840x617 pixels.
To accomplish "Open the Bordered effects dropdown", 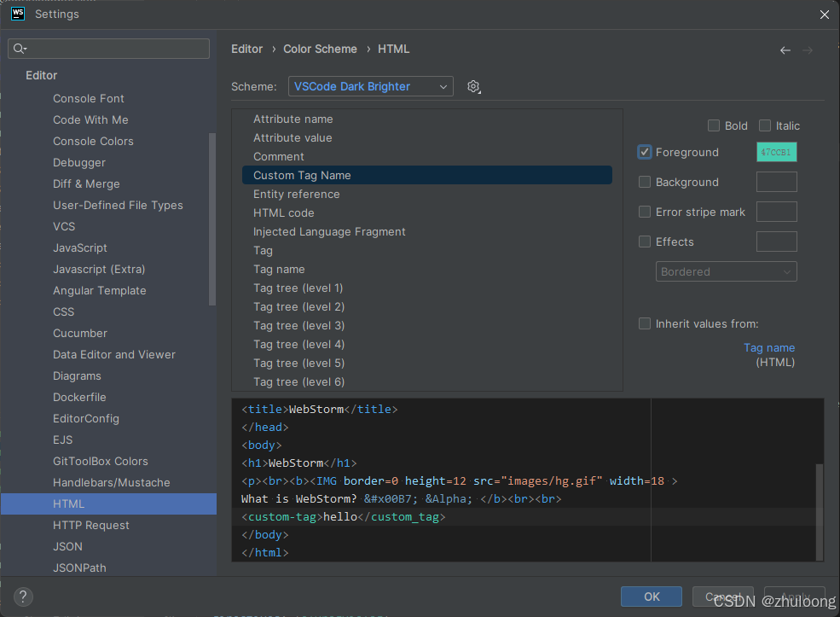I will point(726,271).
